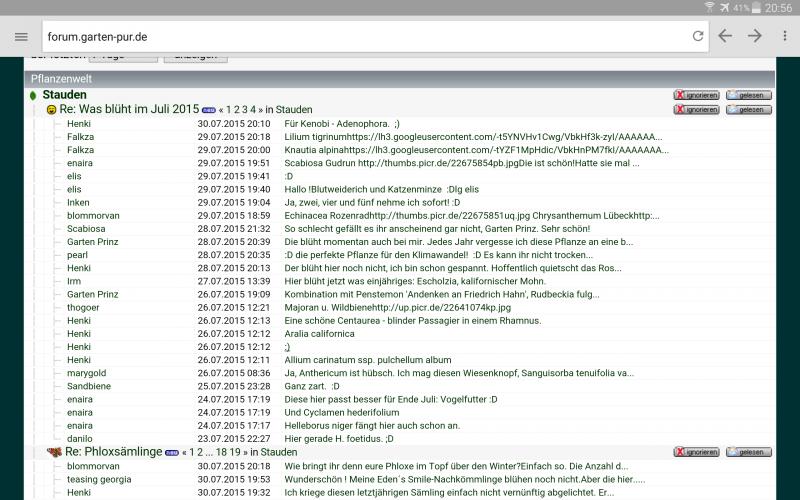Go back using the browser arrow

tap(725, 36)
